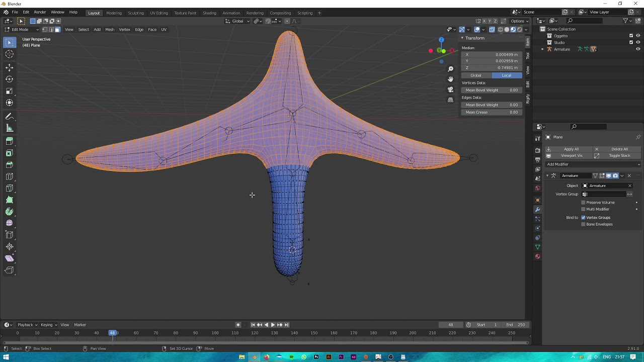
Task: Select the Shear tool
Action: 9,258
